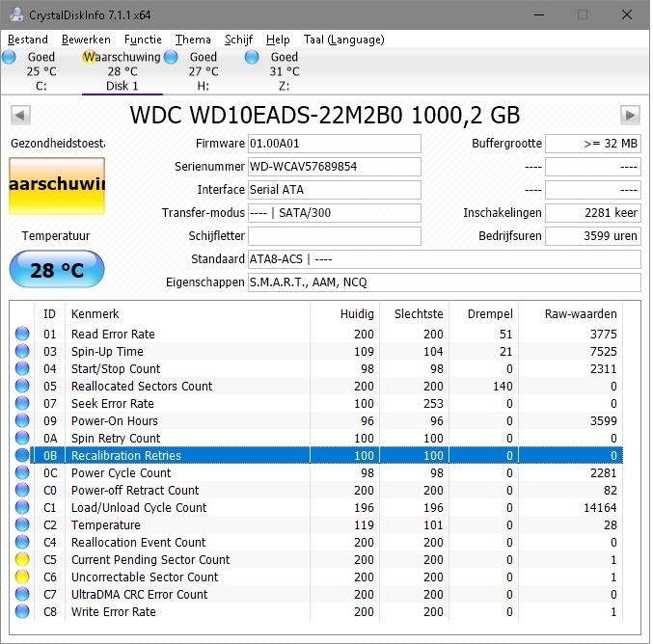Click the Buffergrootte value >= 32 MB
653x644 pixels.
[593, 144]
